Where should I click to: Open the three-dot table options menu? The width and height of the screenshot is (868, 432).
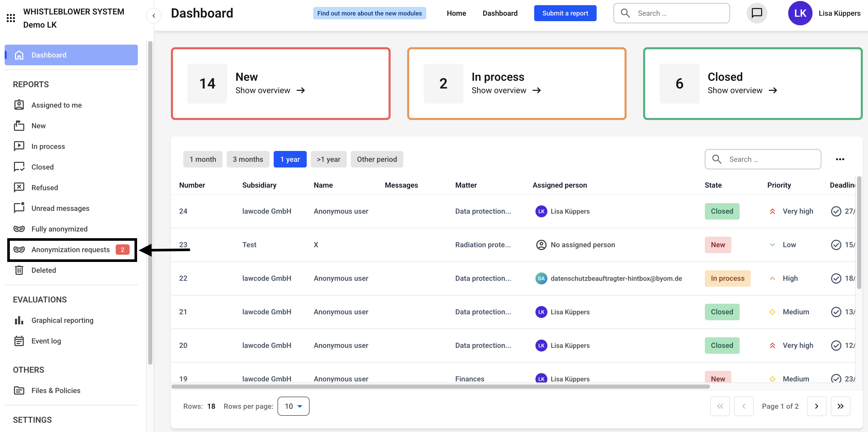840,159
